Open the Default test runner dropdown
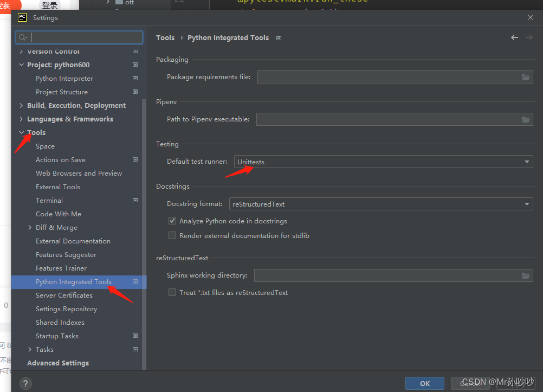The height and width of the screenshot is (392, 543). click(383, 162)
